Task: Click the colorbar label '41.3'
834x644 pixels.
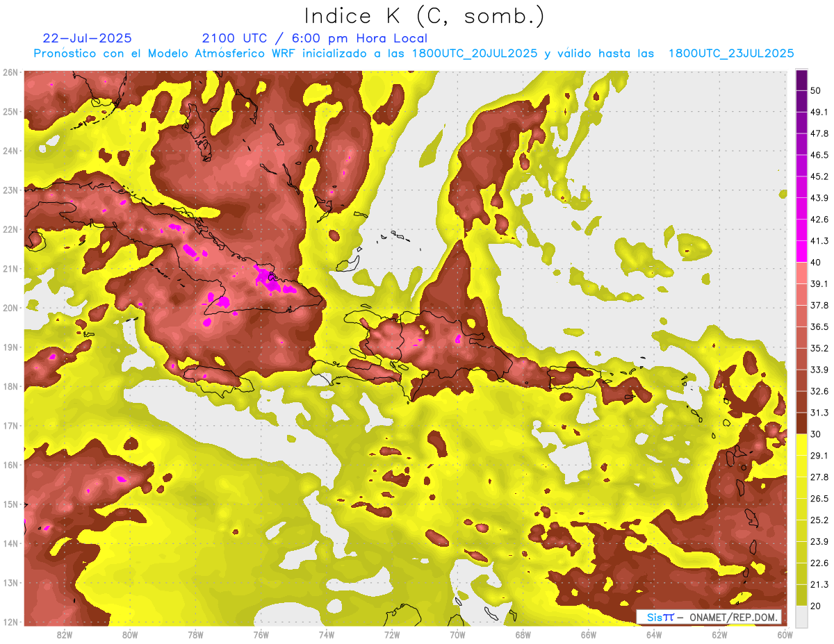Action: [820, 241]
